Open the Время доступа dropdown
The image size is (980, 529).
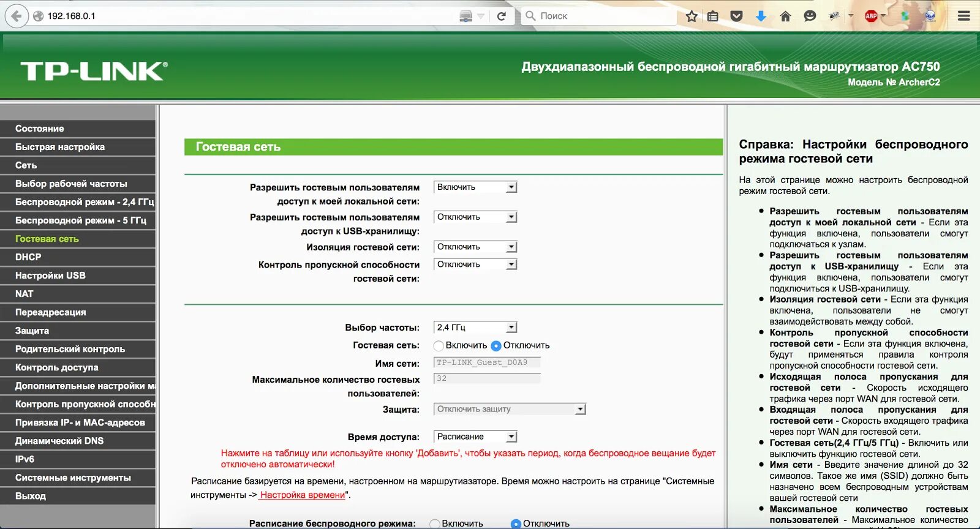[475, 437]
